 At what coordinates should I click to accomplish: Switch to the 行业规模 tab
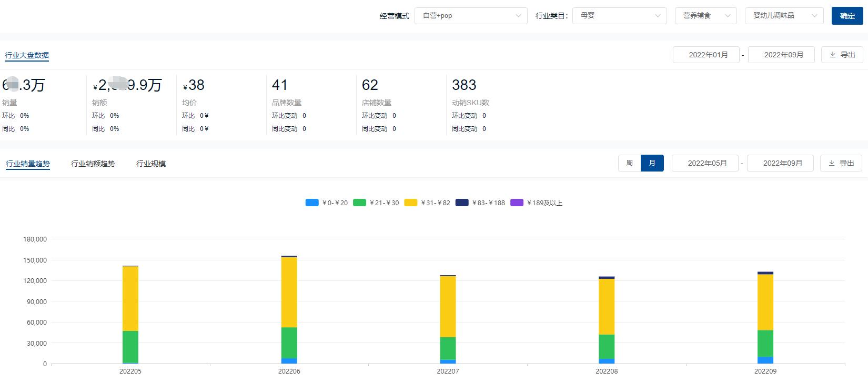point(151,164)
